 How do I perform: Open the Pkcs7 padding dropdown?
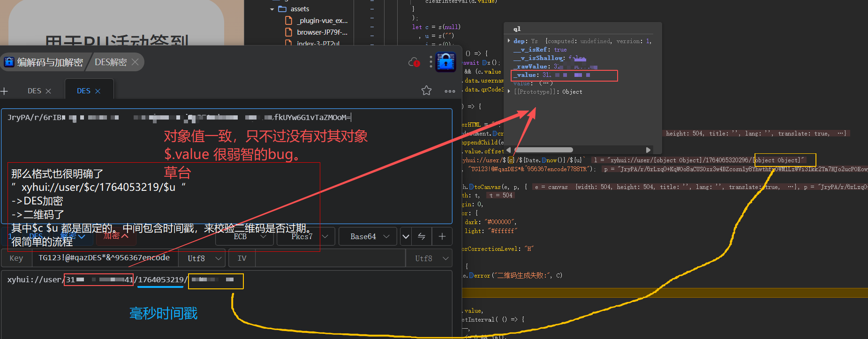coord(306,236)
